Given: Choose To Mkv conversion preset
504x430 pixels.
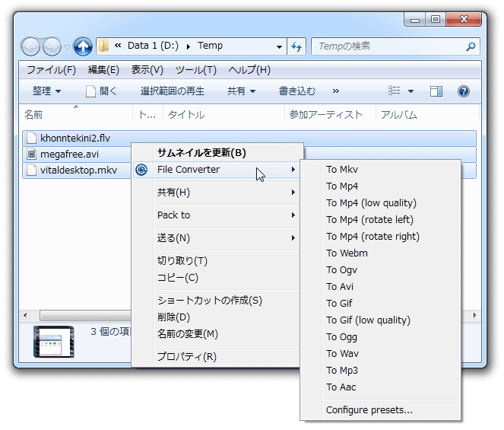Looking at the screenshot, I should (x=380, y=170).
